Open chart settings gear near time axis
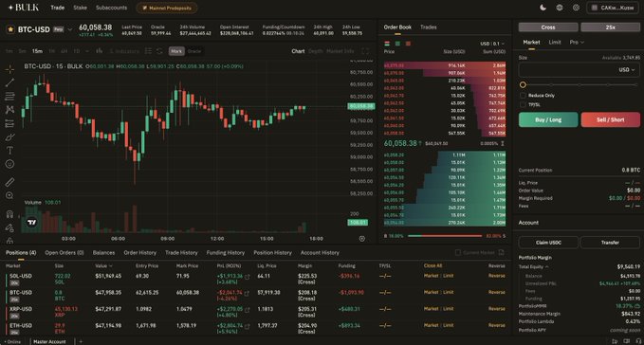This screenshot has height=345, width=644. [x=362, y=238]
